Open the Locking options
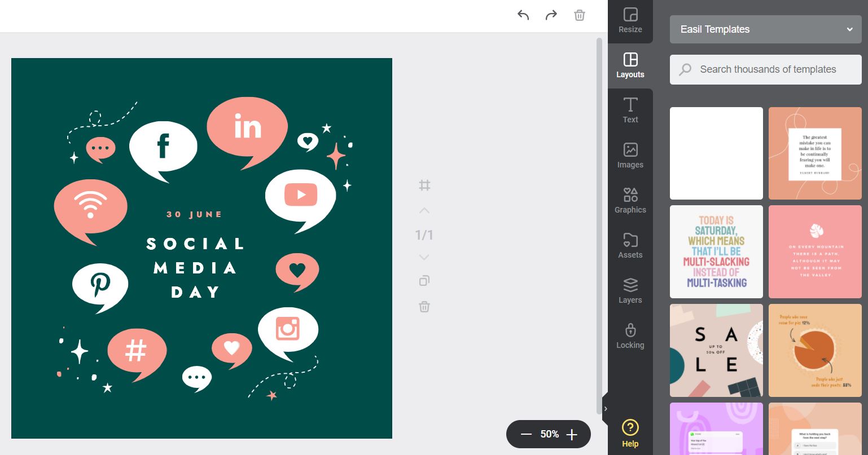The image size is (868, 455). click(630, 336)
